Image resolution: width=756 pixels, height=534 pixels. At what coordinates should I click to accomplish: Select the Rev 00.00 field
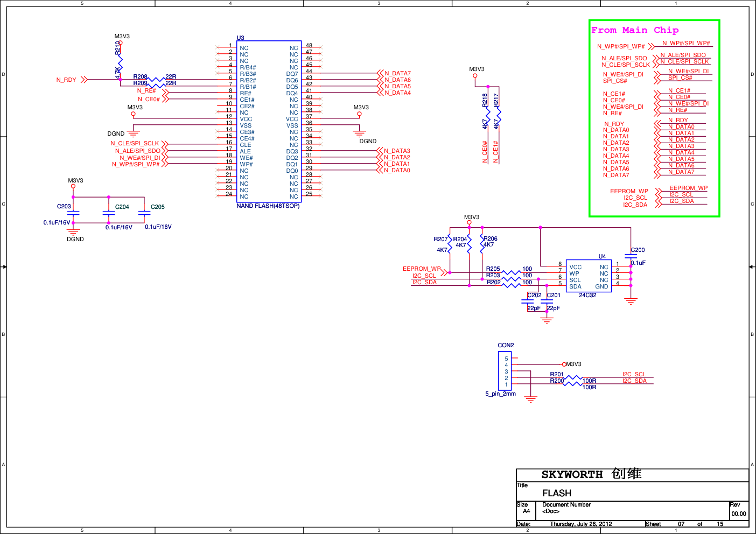pyautogui.click(x=738, y=514)
